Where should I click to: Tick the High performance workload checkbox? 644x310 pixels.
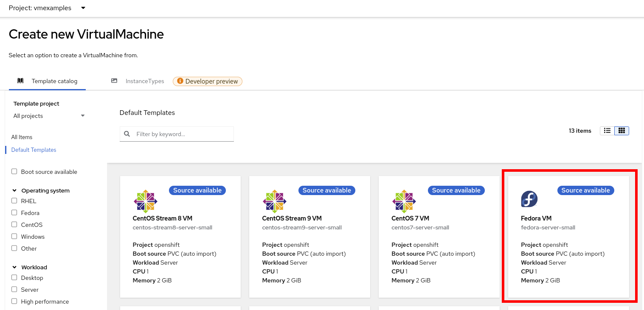point(14,302)
